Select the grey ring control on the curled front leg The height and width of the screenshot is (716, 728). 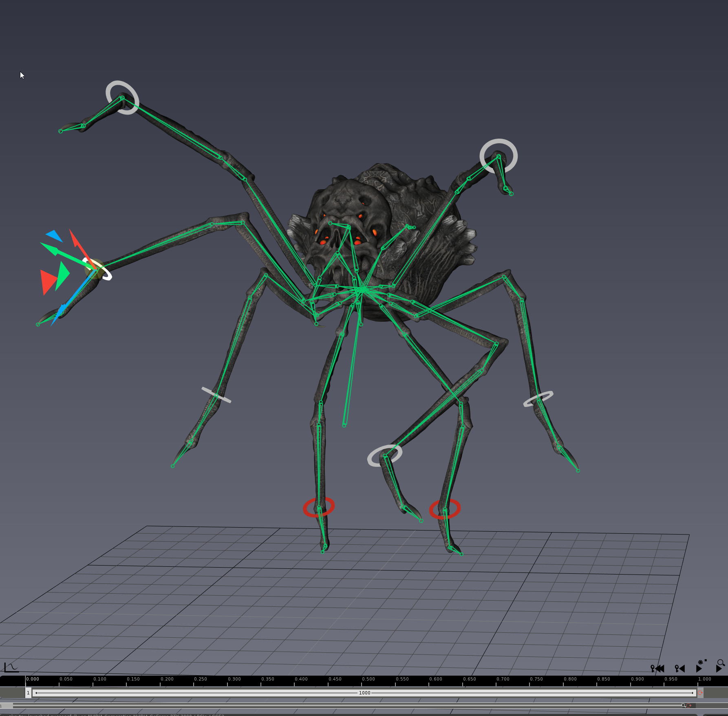point(385,455)
